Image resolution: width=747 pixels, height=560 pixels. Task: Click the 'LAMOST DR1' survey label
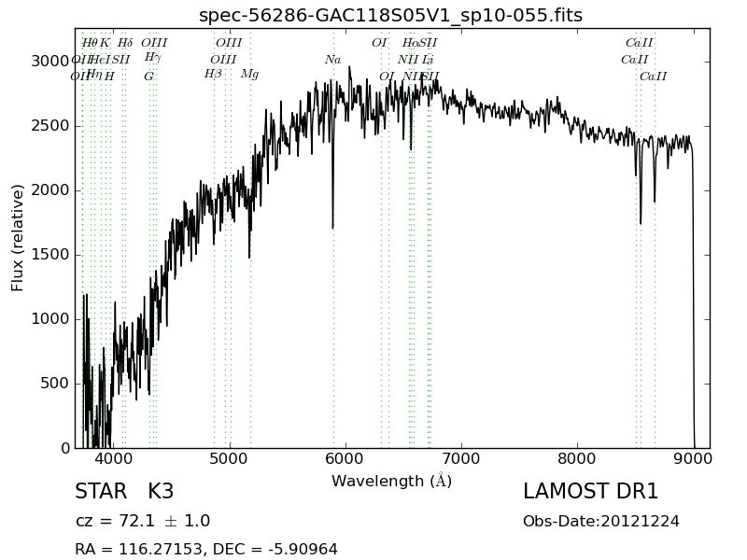click(591, 492)
